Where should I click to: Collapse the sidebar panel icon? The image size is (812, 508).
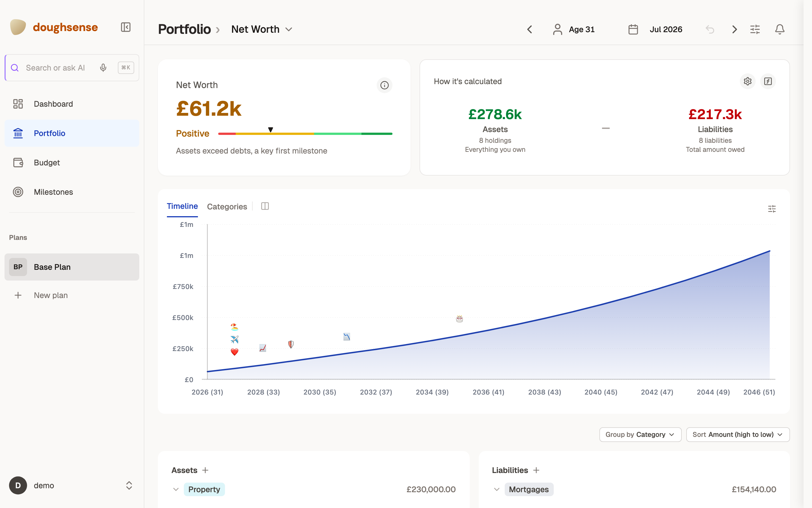pyautogui.click(x=125, y=27)
